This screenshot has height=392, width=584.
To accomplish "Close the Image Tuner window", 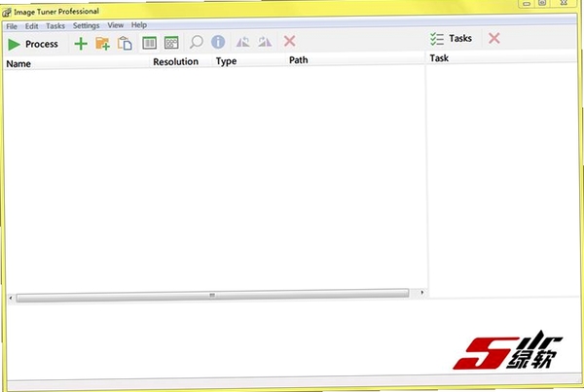I will point(564,3).
